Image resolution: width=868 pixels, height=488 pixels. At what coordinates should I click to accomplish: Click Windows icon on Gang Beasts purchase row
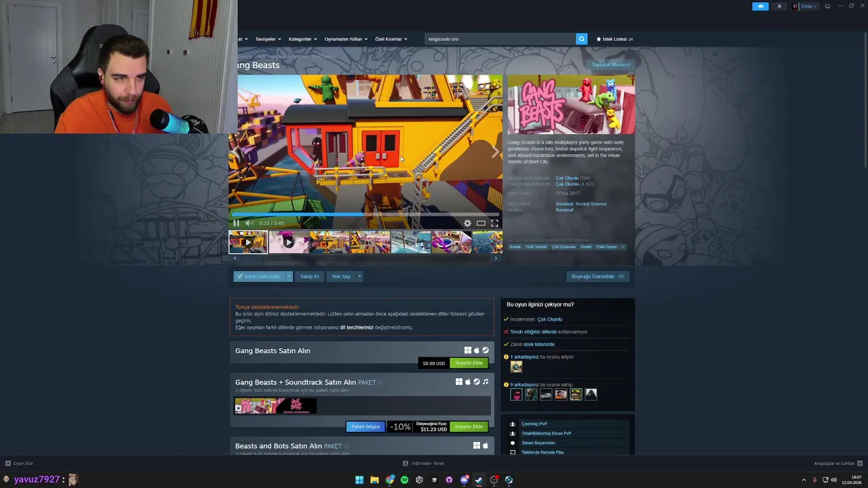(x=467, y=350)
